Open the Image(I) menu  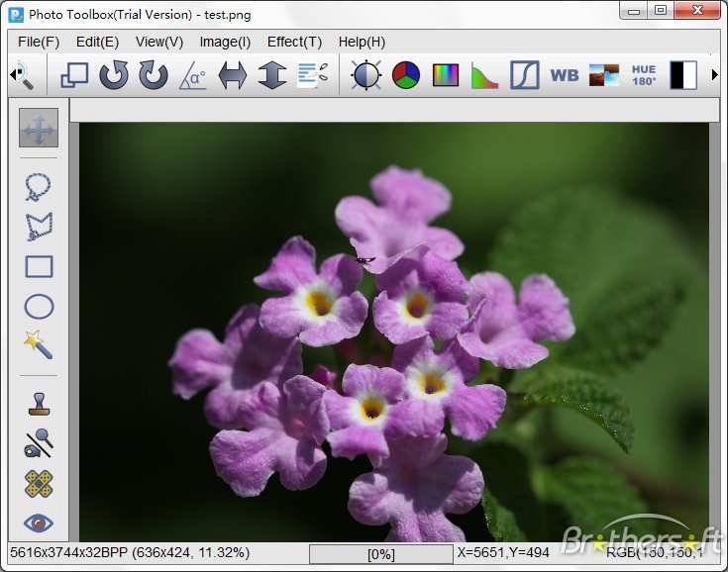(x=225, y=42)
